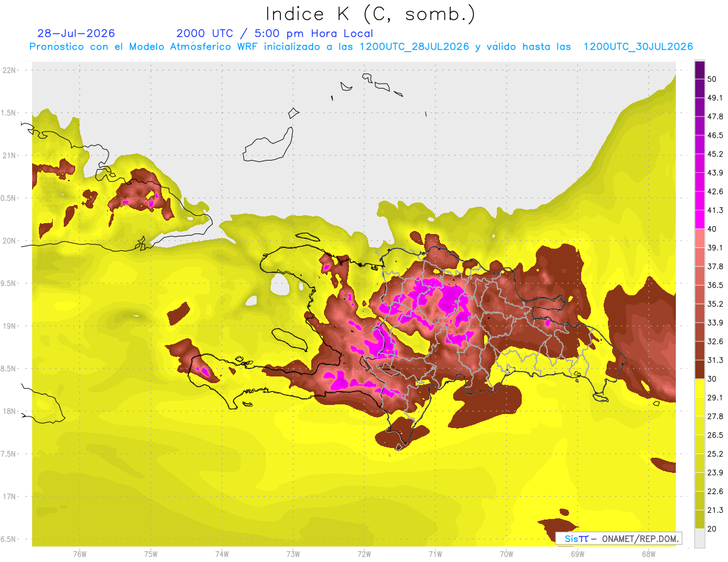Click the '73W' longitude axis label

[x=293, y=554]
